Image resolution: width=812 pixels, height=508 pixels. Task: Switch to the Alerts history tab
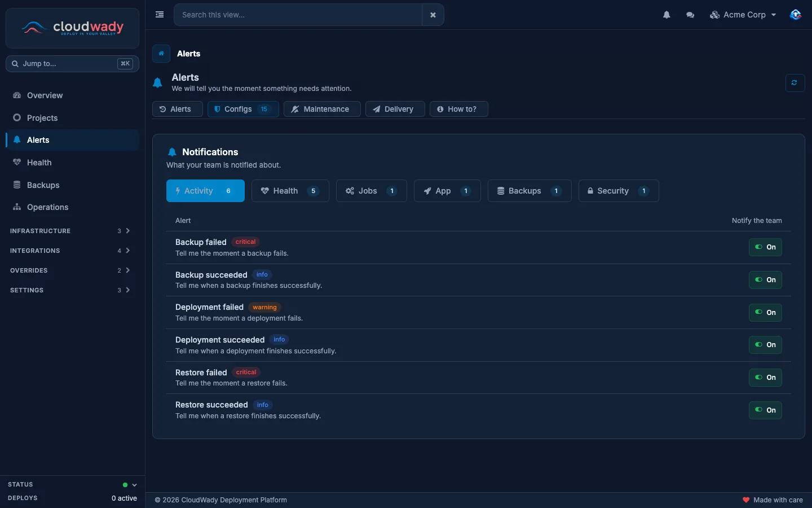177,109
